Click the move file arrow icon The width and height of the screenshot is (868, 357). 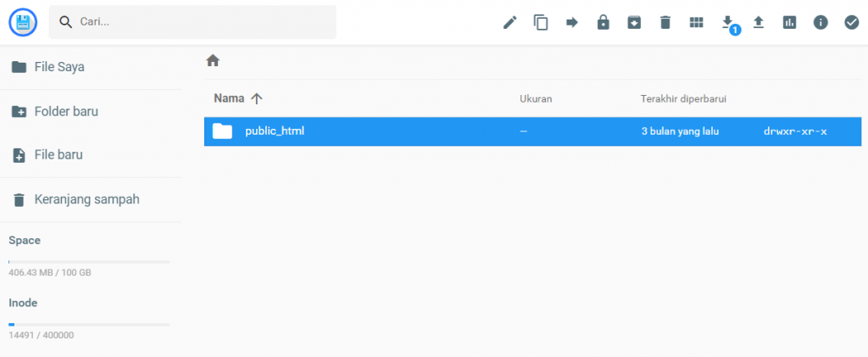(x=572, y=23)
